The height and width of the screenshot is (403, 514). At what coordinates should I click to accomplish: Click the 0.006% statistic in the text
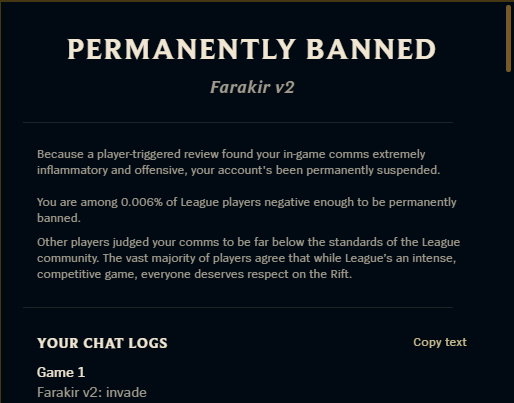click(141, 202)
